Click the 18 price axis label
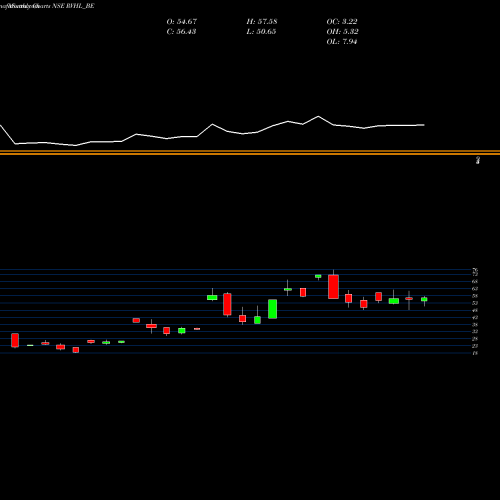The image size is (500, 500). 475,353
